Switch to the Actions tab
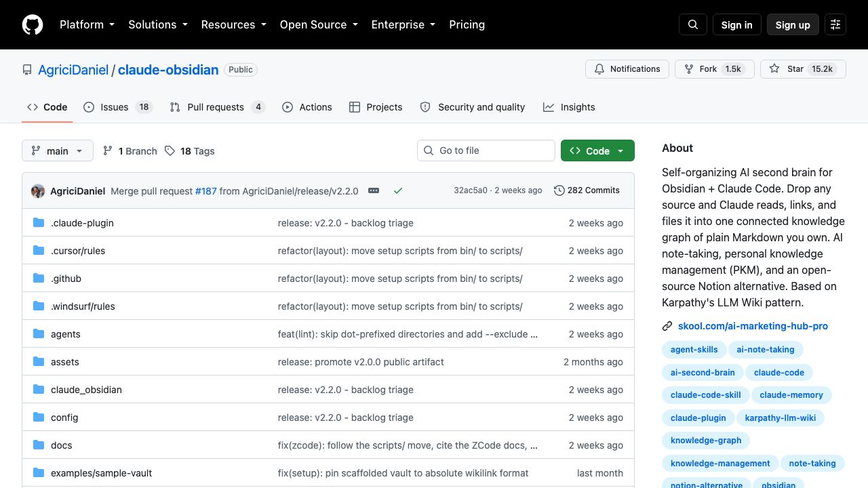The width and height of the screenshot is (868, 488). 307,107
